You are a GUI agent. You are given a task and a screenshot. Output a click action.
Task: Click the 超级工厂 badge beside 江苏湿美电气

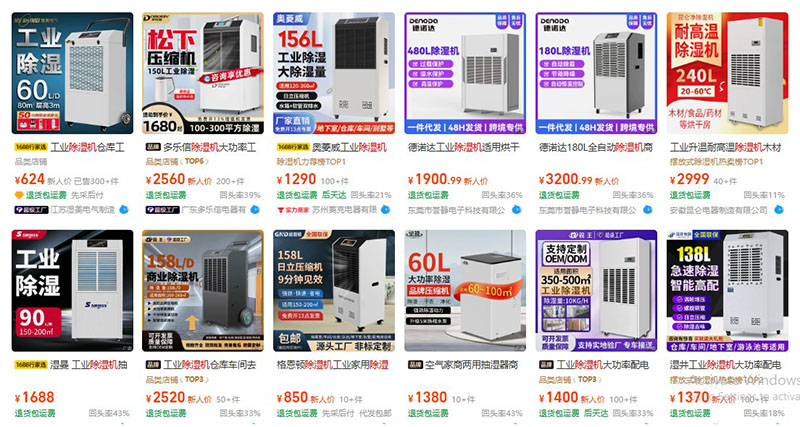click(32, 210)
